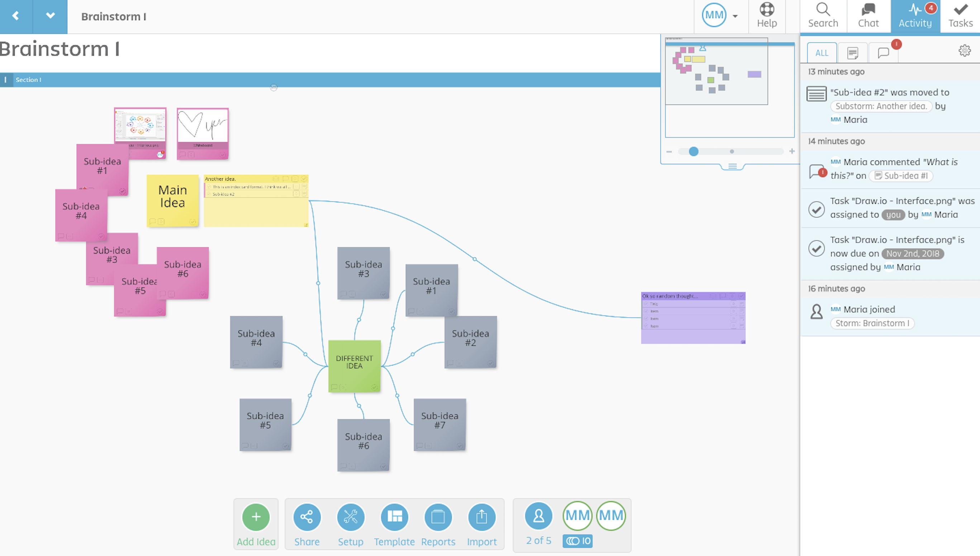Open Activity panel settings gear

tap(964, 51)
